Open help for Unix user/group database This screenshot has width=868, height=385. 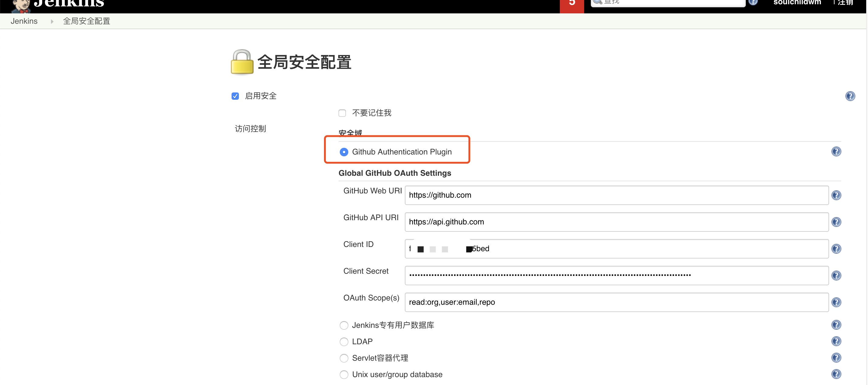click(836, 374)
